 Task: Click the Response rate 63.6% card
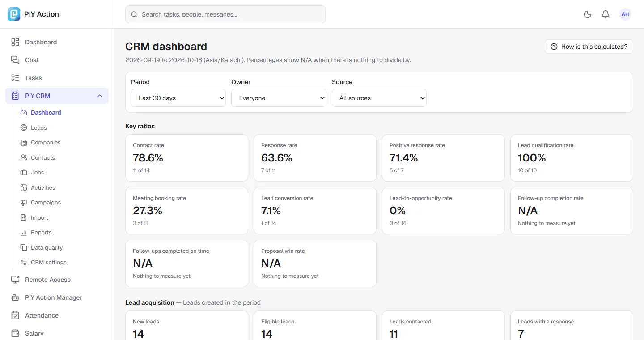point(315,158)
